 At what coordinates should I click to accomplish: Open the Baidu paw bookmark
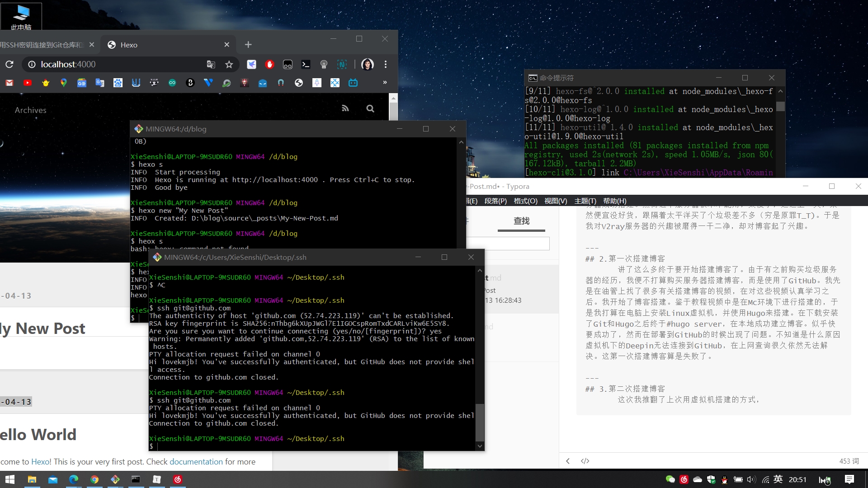coord(118,83)
